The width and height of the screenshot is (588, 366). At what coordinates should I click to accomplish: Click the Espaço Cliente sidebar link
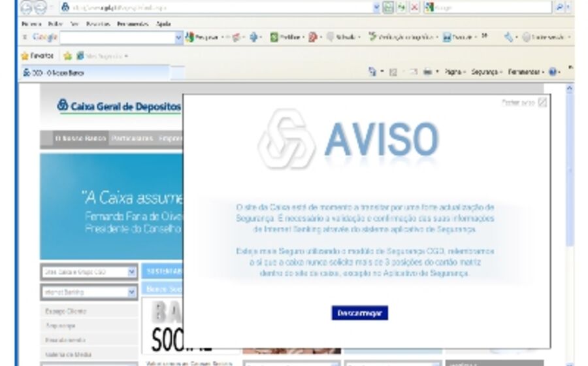point(65,311)
